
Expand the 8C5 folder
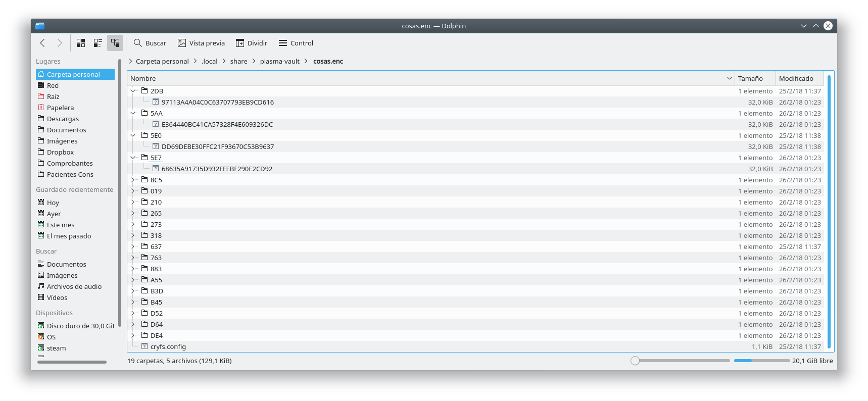pyautogui.click(x=133, y=180)
